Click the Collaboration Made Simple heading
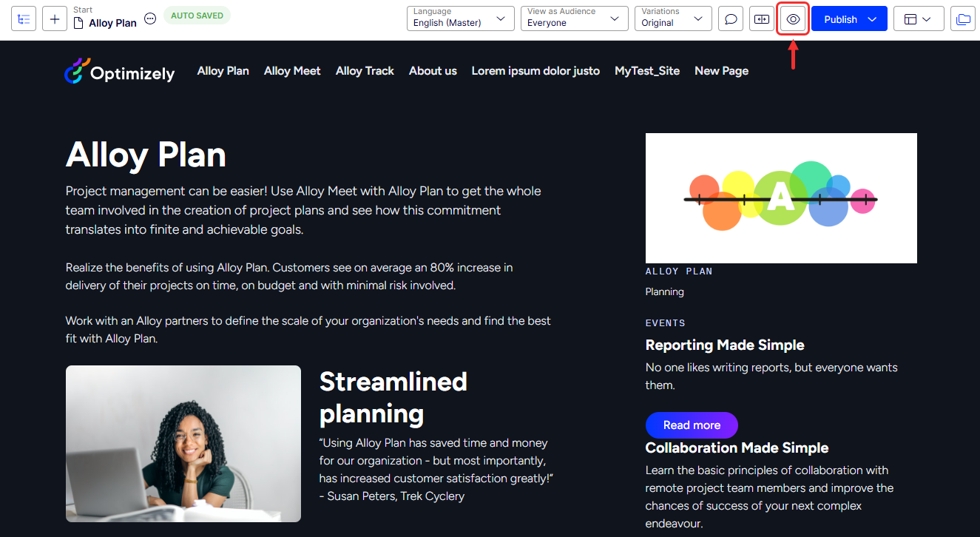Screen dimensions: 980x537 pyautogui.click(x=737, y=448)
